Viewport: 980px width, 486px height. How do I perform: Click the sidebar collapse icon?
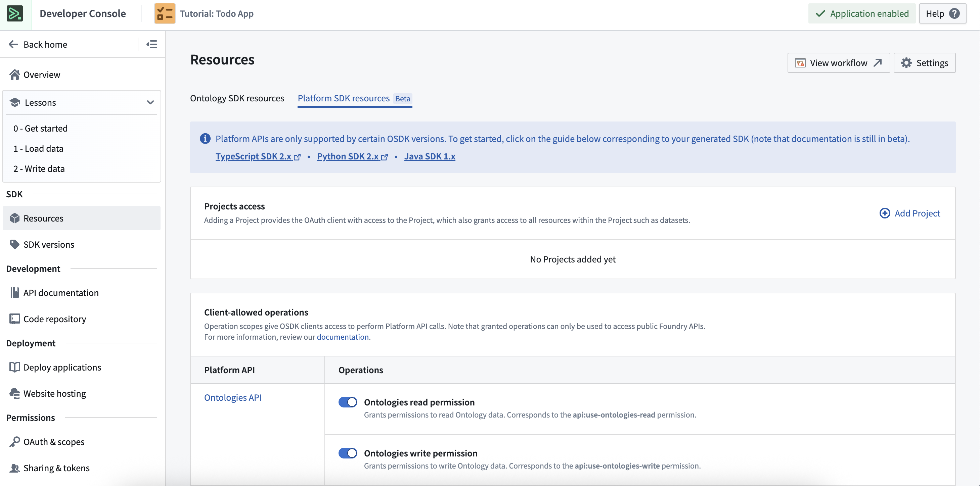[x=152, y=44]
